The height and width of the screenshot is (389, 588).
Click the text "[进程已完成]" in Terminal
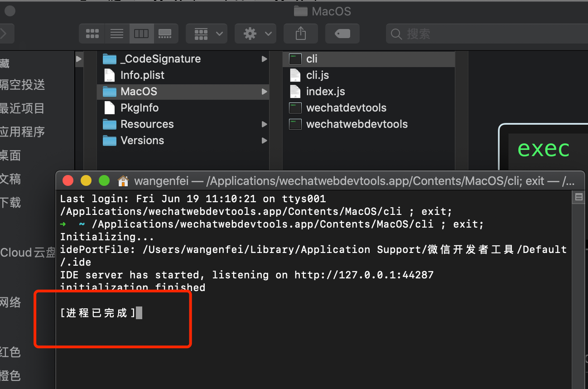click(98, 313)
